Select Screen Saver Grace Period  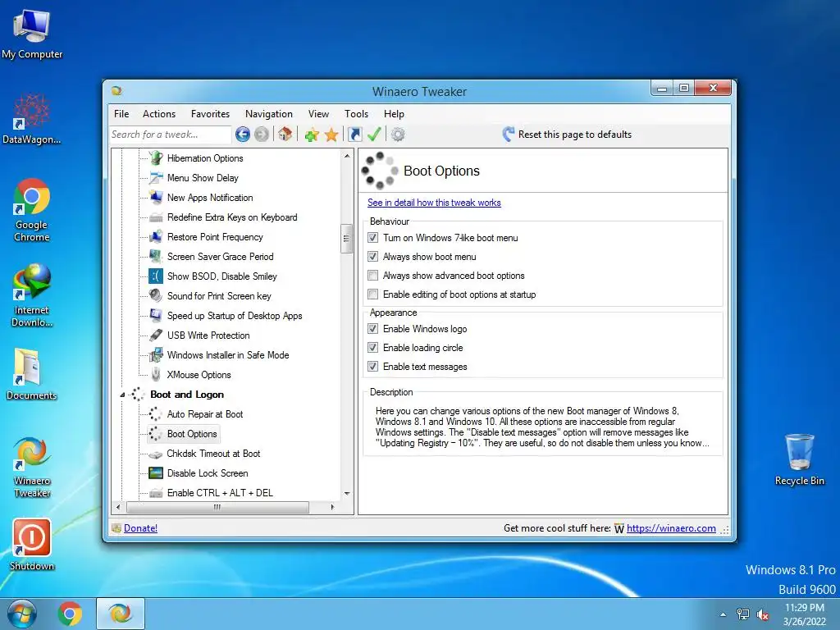(x=220, y=257)
